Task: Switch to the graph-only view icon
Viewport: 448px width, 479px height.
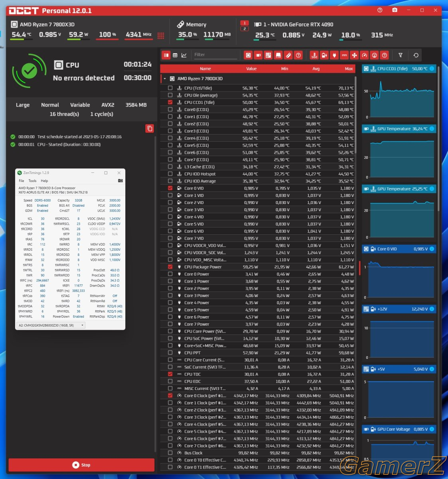Action: [x=184, y=55]
